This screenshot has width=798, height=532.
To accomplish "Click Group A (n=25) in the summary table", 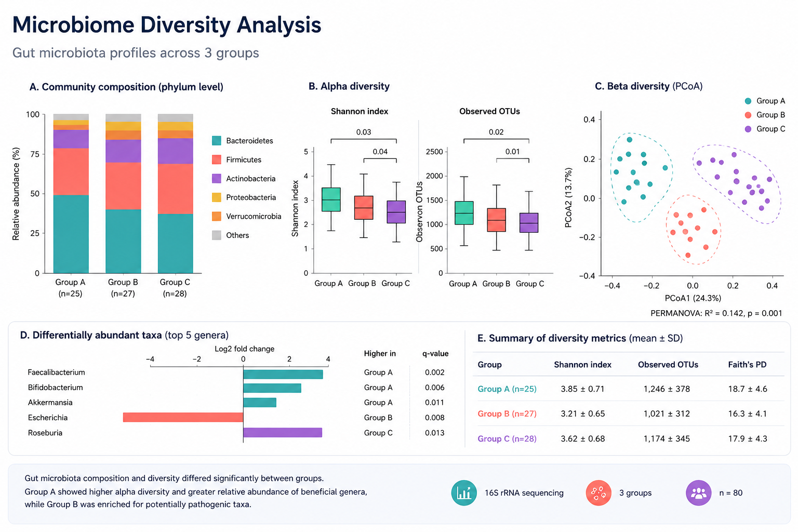I will pos(507,389).
